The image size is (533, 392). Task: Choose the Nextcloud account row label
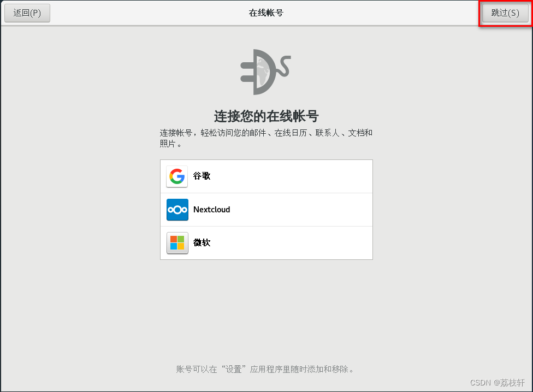(211, 210)
